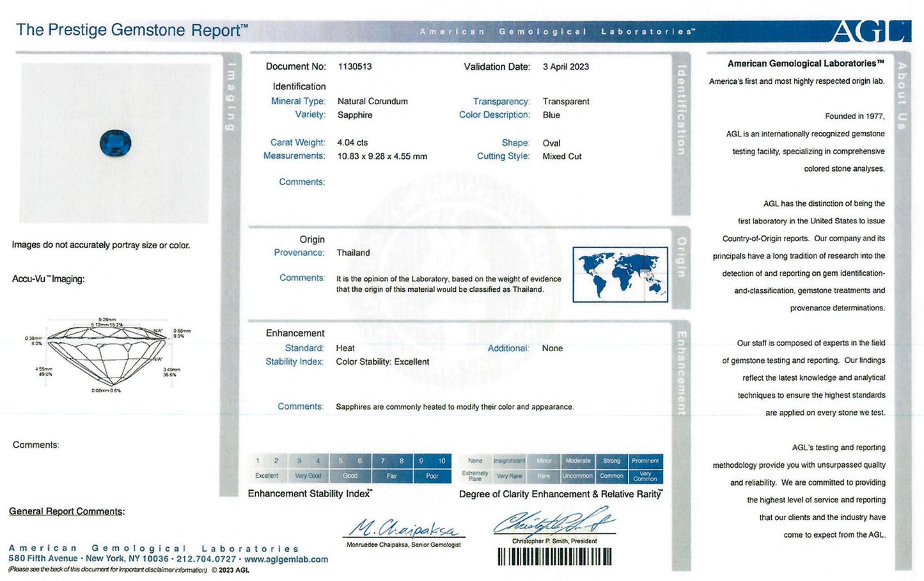The width and height of the screenshot is (924, 581).
Task: Click the Prestige Gemstone Report title
Action: point(132,30)
